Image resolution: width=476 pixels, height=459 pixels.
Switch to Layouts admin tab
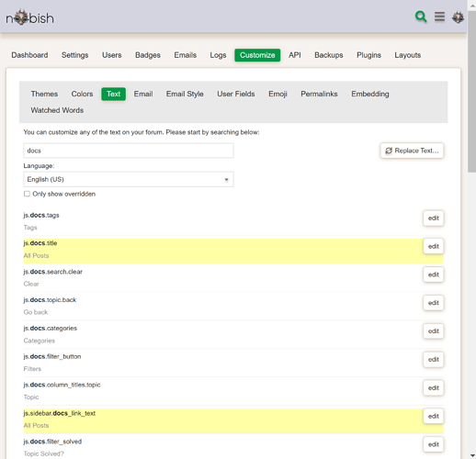coord(408,55)
